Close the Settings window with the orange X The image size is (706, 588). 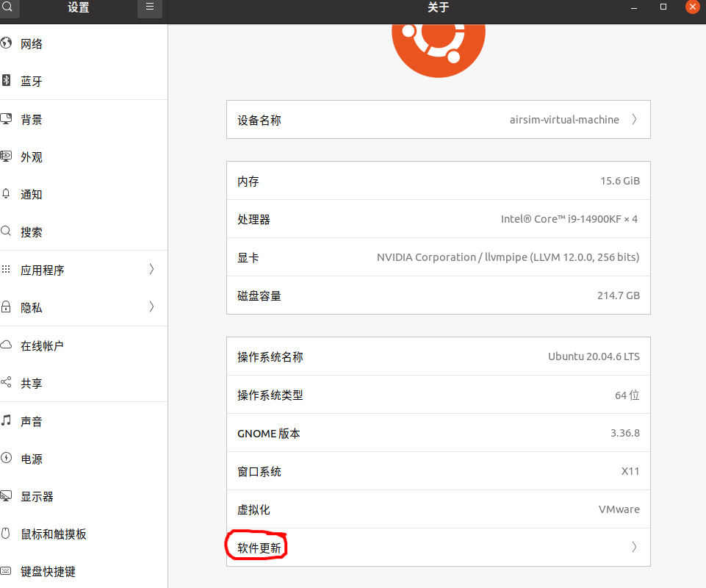[x=693, y=7]
